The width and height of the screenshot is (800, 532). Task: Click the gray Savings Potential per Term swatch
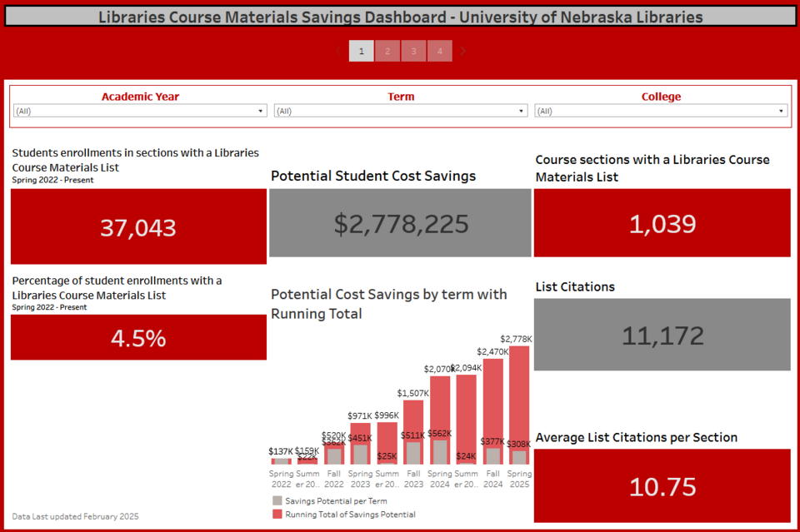tap(277, 500)
